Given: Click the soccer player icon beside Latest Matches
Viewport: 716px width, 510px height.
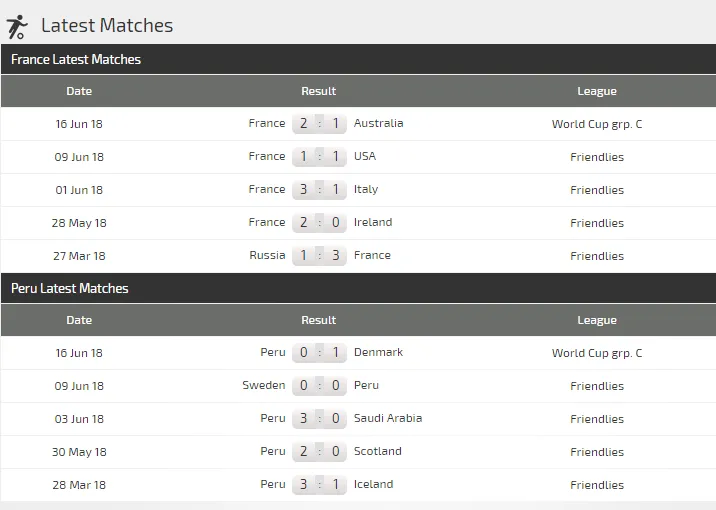Looking at the screenshot, I should (17, 26).
